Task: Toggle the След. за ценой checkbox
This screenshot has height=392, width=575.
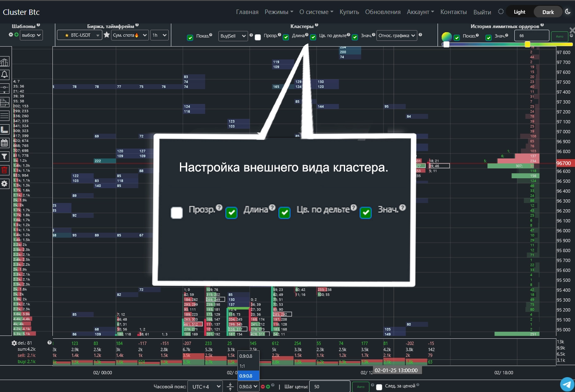Action: point(379,387)
